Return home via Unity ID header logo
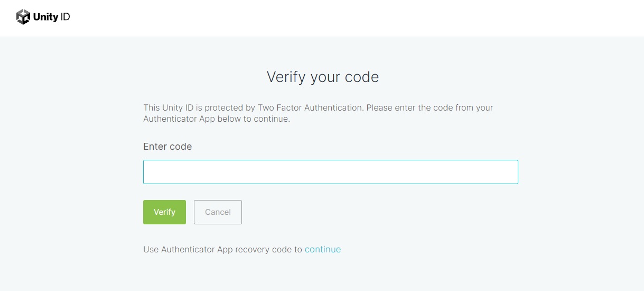The height and width of the screenshot is (291, 644). pos(43,17)
